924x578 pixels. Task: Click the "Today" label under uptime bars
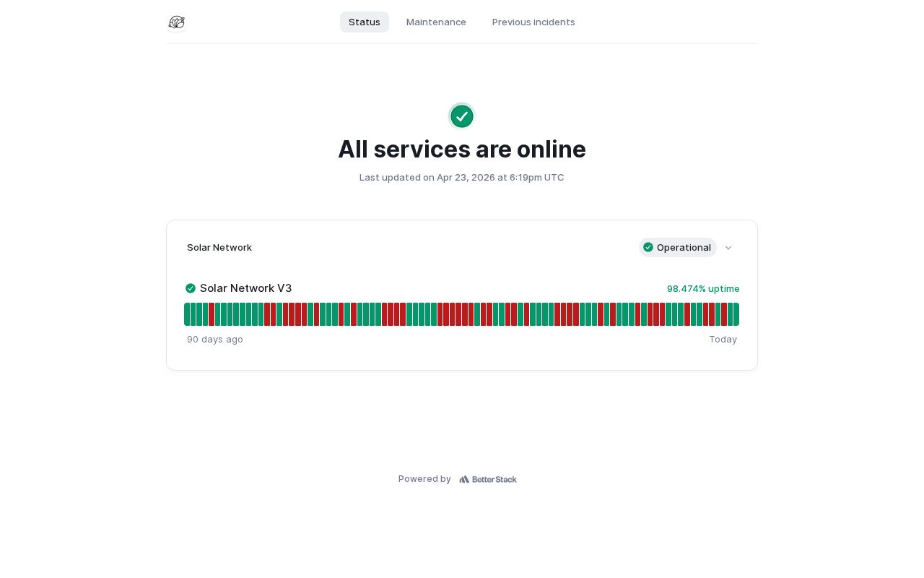[x=723, y=340]
